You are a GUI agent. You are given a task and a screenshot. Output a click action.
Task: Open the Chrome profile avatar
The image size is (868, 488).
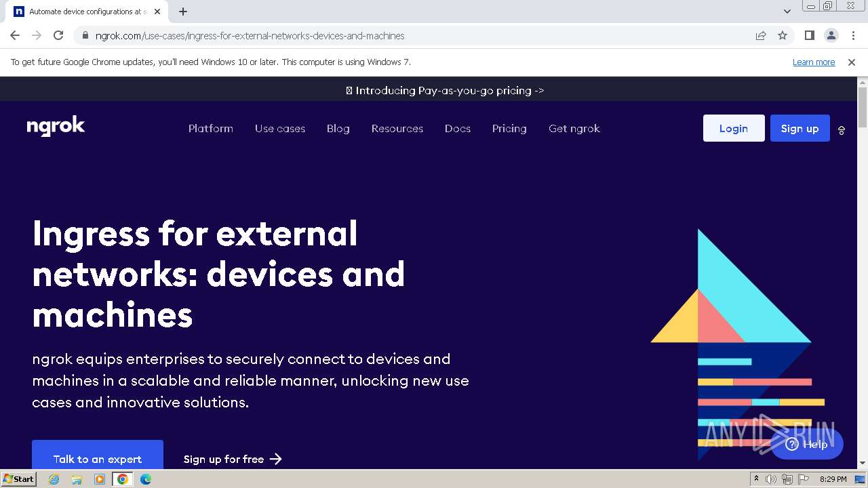point(831,35)
